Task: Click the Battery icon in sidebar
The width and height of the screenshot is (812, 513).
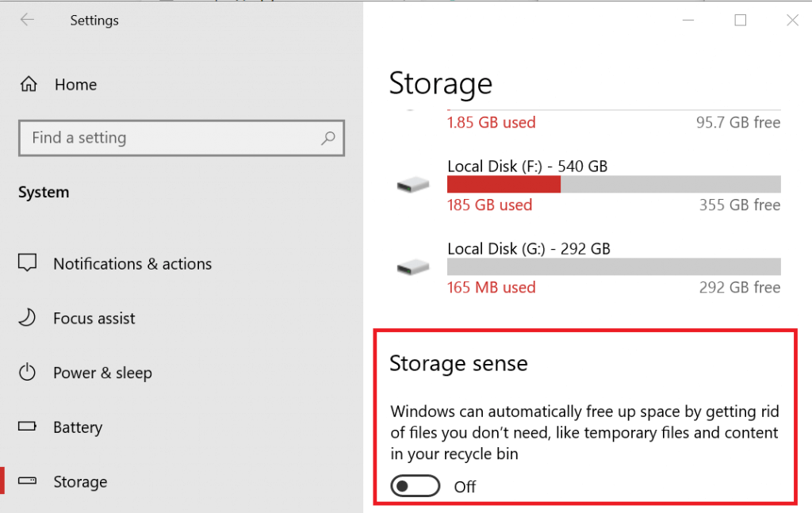Action: [27, 427]
